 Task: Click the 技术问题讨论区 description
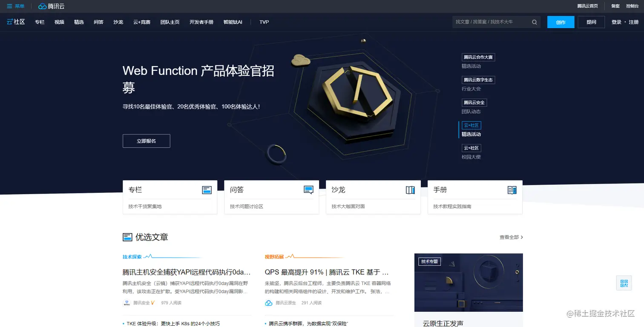pyautogui.click(x=247, y=207)
